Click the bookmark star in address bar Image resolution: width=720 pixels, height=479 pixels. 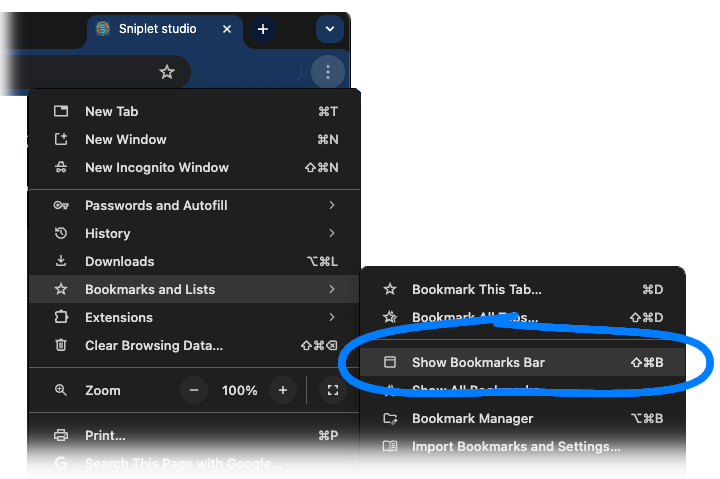coord(167,72)
